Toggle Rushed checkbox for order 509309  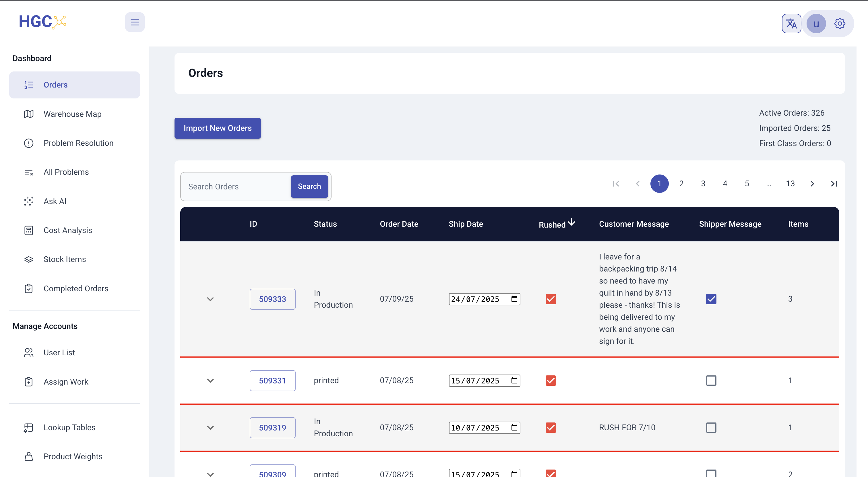click(551, 473)
